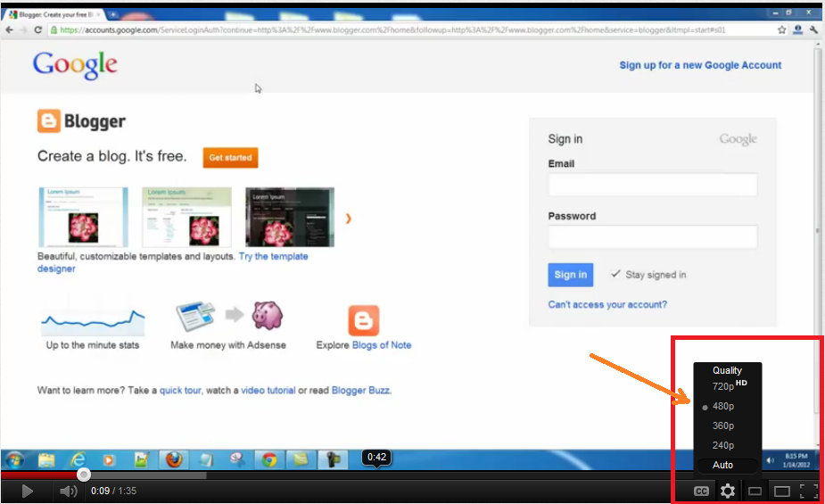Open the Windows Start button

click(13, 459)
